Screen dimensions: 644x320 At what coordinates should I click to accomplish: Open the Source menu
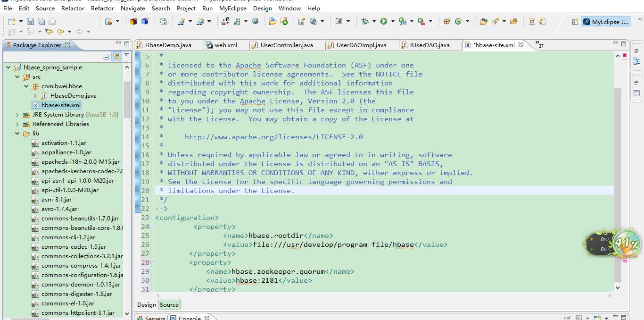[45, 8]
